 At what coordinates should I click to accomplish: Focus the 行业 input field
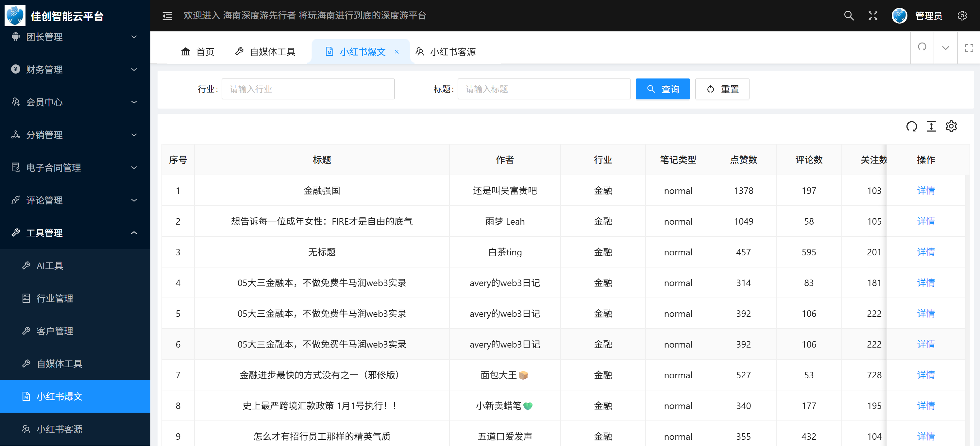(x=308, y=89)
